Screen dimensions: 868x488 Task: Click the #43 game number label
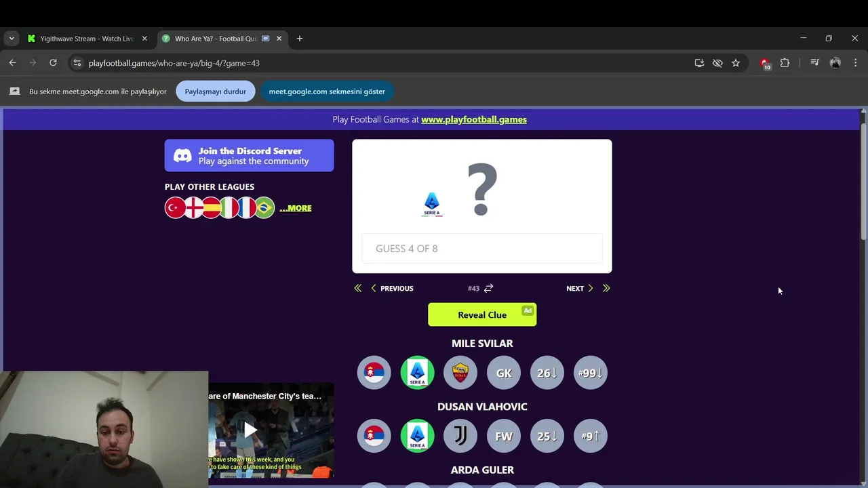tap(473, 288)
